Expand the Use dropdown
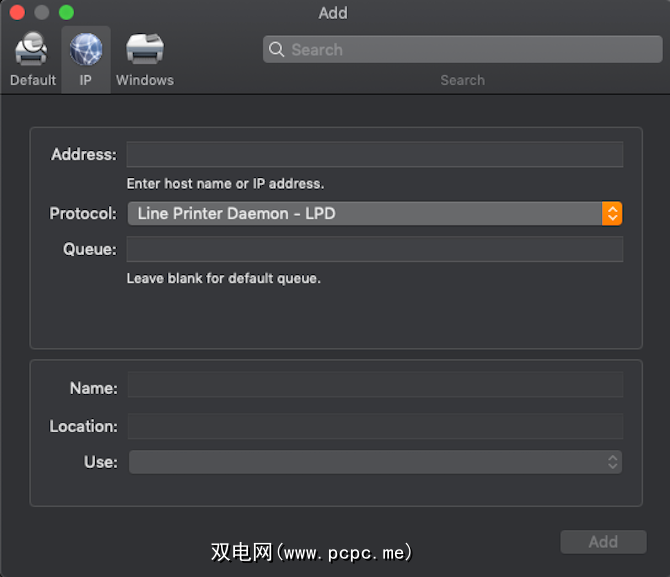This screenshot has height=577, width=670. (x=375, y=462)
